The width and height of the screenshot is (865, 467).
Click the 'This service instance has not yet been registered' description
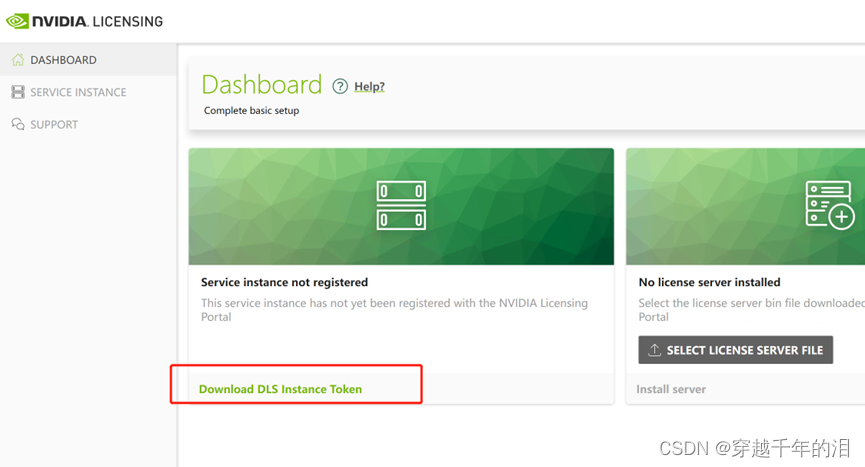[394, 310]
